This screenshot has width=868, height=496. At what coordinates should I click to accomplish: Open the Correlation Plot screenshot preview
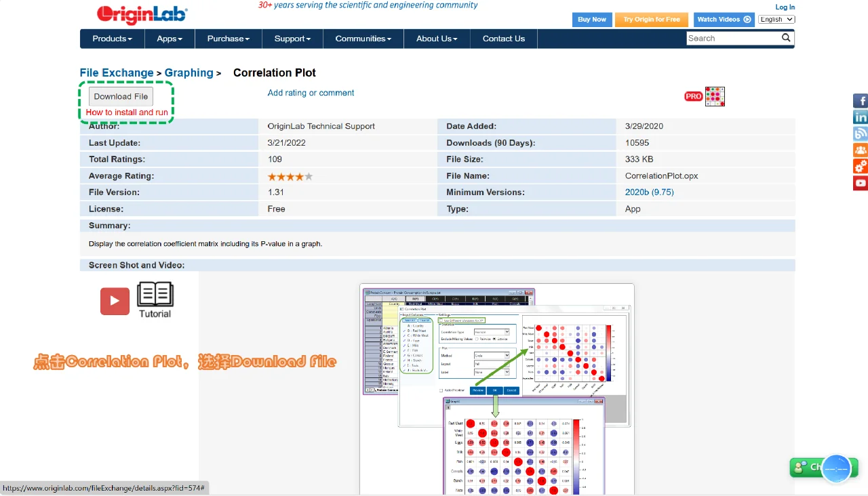pos(497,389)
